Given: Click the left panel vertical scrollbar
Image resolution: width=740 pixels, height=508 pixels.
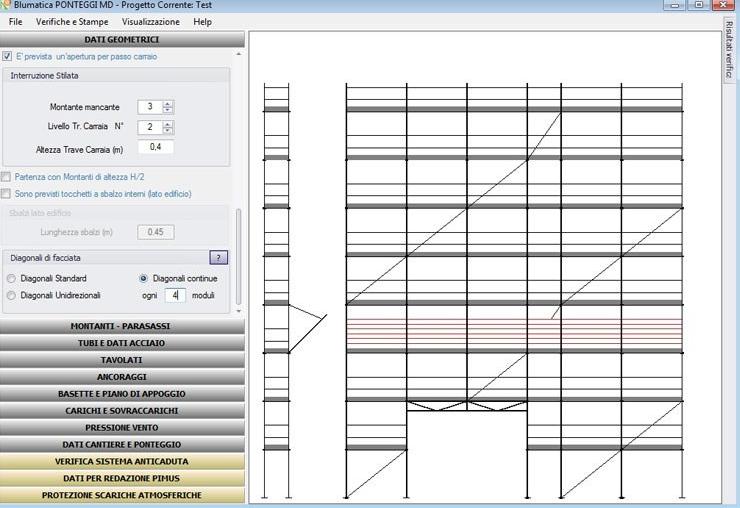Looking at the screenshot, I should tap(239, 260).
